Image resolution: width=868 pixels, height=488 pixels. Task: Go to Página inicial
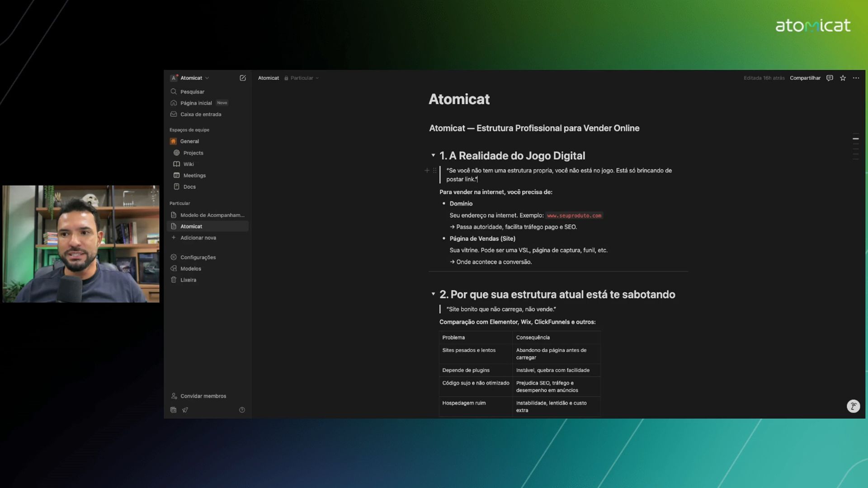(x=208, y=103)
